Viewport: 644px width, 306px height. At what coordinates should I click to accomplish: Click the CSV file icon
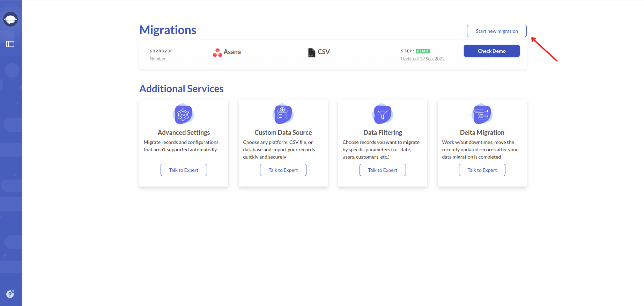[312, 53]
